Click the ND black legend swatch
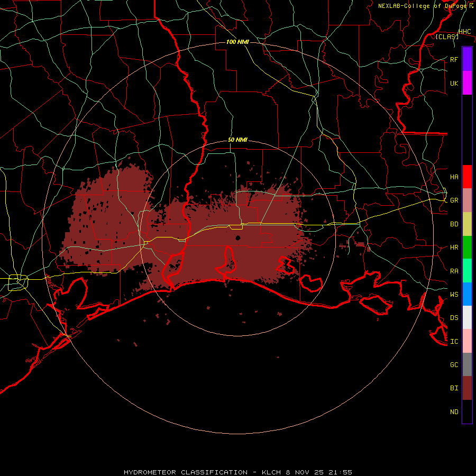 tap(467, 411)
